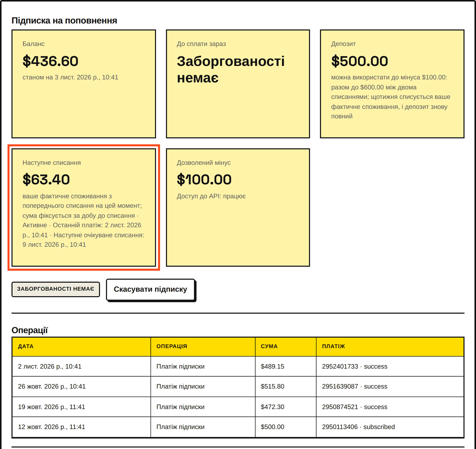The image size is (476, 449).
Task: Select the $500.00 amount in the Депозит card
Action: [x=359, y=61]
